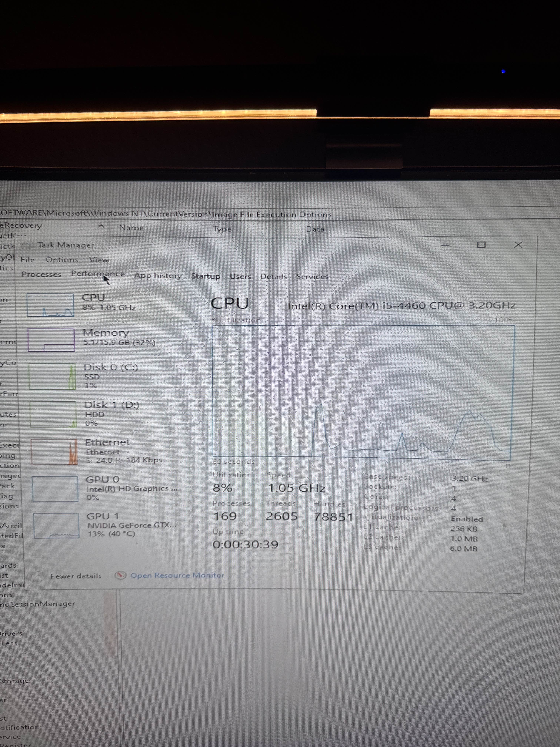560x747 pixels.
Task: Select GPU 0 Intel HD Graphics
Action: tap(56, 489)
